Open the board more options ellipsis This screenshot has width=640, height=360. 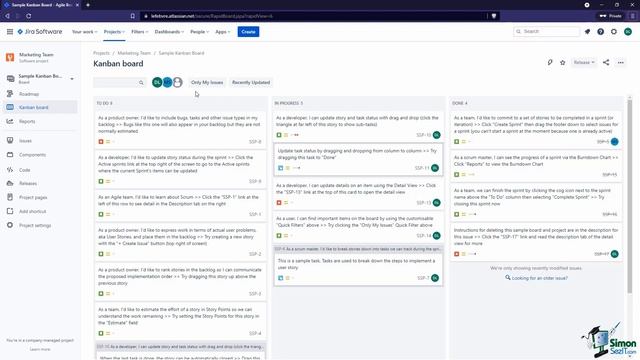pyautogui.click(x=621, y=62)
